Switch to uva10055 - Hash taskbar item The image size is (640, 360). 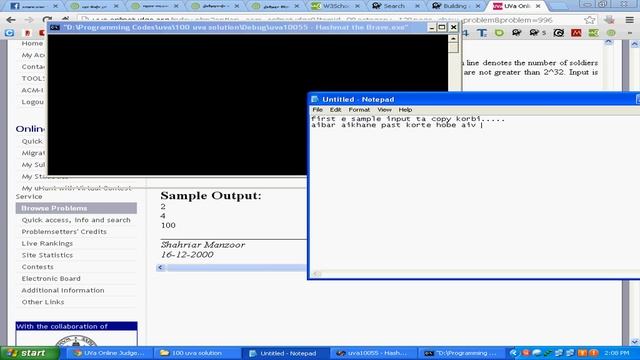coord(372,353)
